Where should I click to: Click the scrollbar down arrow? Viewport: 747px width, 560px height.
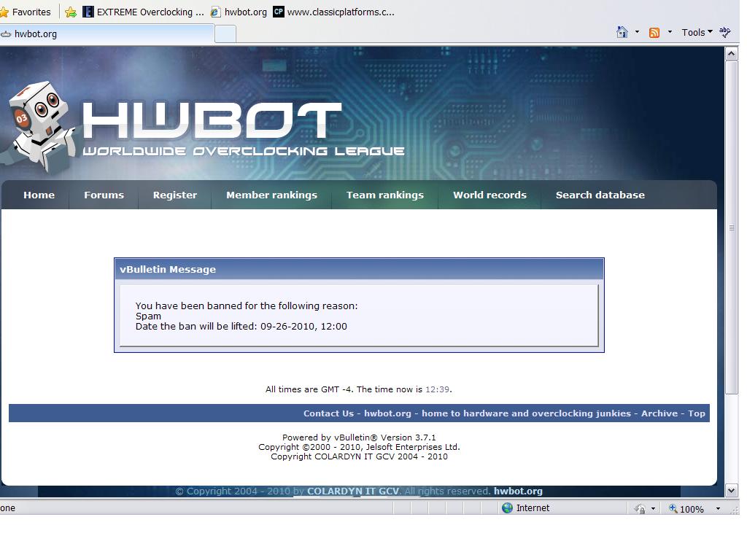coord(732,491)
